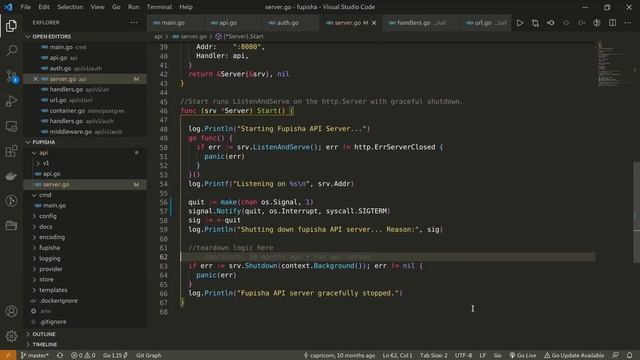The image size is (640, 360).
Task: Click the Ln 62, Col 1 position indicator
Action: tap(397, 355)
